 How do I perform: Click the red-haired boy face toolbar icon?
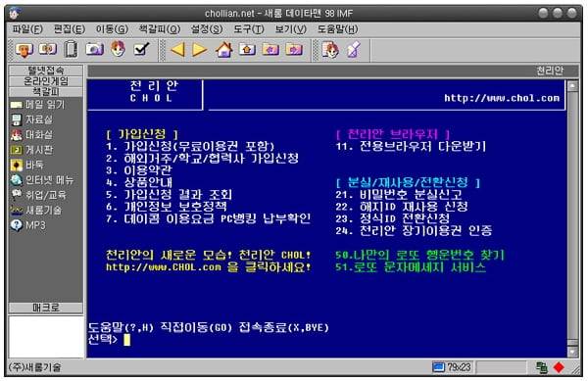[x=118, y=49]
